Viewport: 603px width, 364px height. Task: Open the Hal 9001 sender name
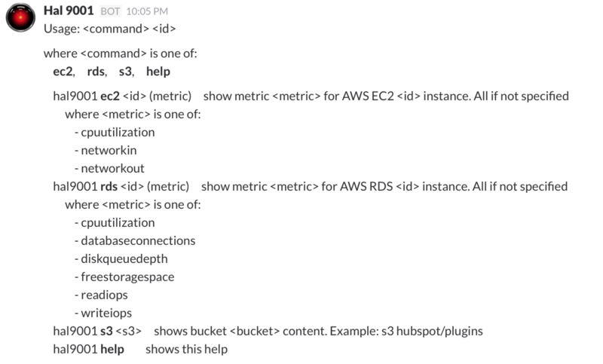click(x=69, y=11)
